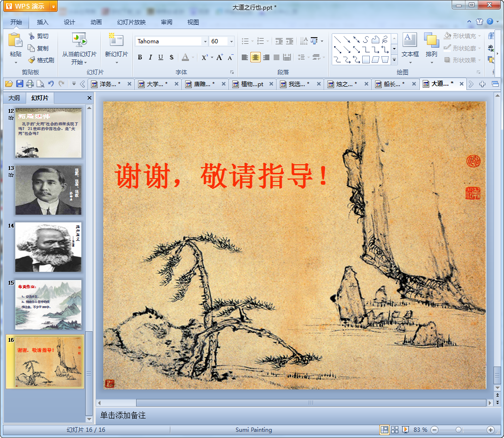Click the Paste icon in clipboard group

click(x=15, y=41)
